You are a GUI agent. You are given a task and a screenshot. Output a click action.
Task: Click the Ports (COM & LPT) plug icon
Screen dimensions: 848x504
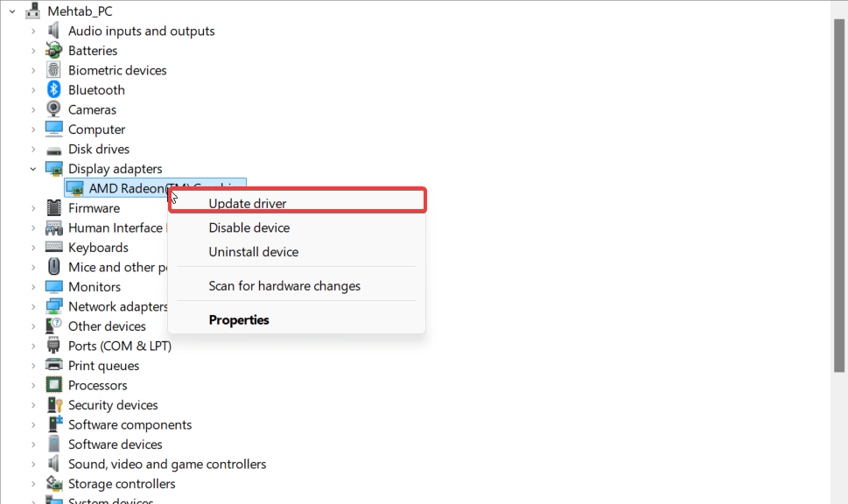[x=53, y=346]
